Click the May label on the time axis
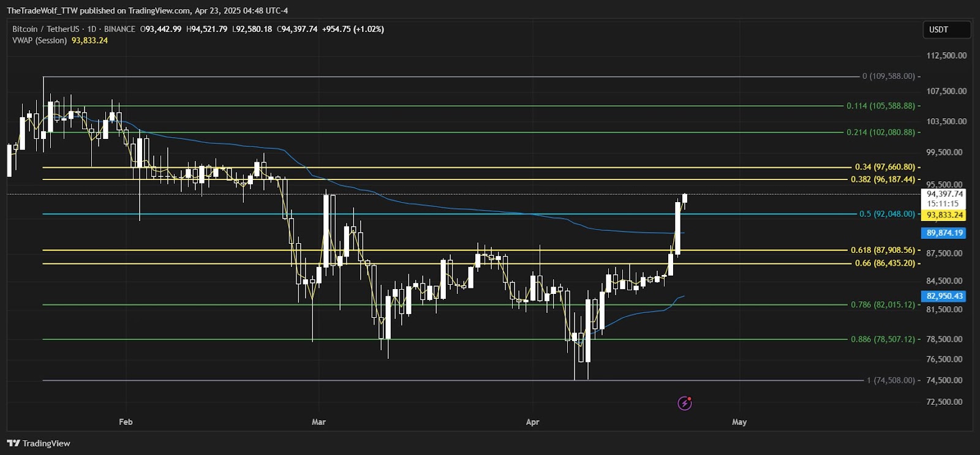This screenshot has height=455, width=980. coord(739,422)
